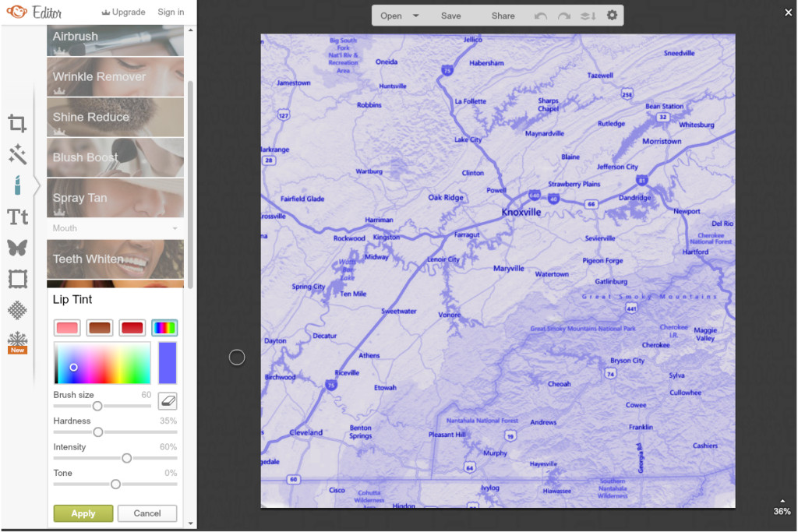Select the Teeth Whiten effect
798x532 pixels.
click(115, 259)
